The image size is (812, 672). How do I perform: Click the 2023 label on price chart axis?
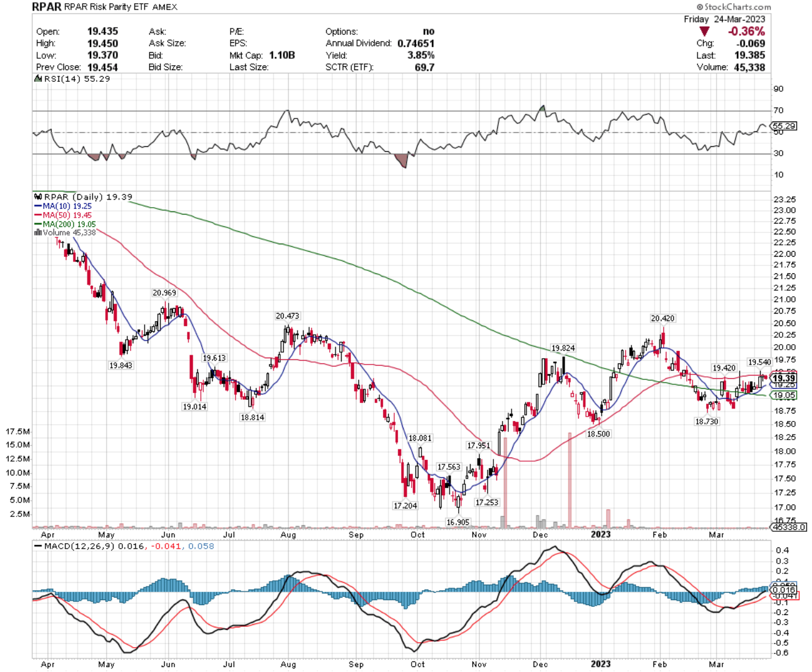click(x=601, y=534)
